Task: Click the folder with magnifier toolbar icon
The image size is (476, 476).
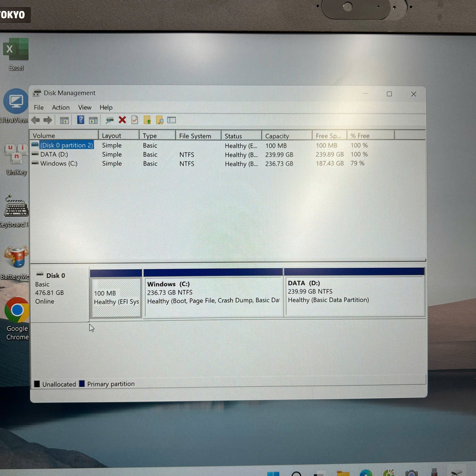Action: pyautogui.click(x=159, y=120)
